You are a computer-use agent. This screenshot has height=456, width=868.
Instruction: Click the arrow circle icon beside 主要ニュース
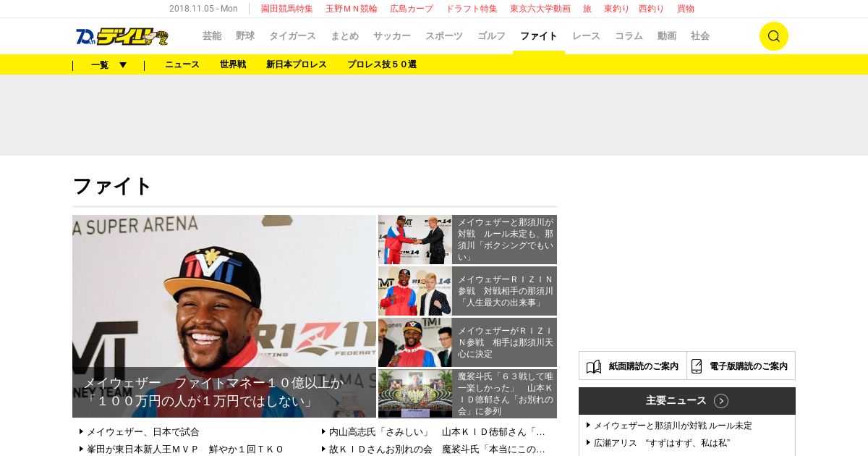(x=721, y=401)
